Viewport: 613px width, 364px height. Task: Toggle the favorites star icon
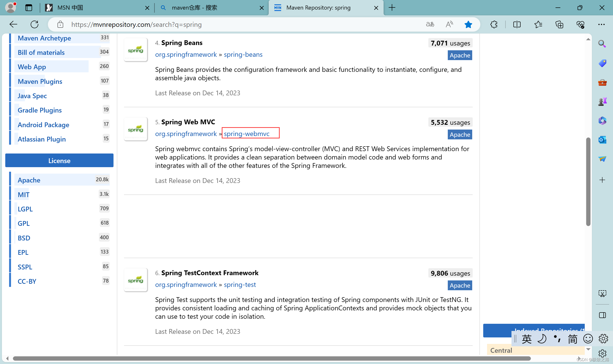(x=468, y=24)
